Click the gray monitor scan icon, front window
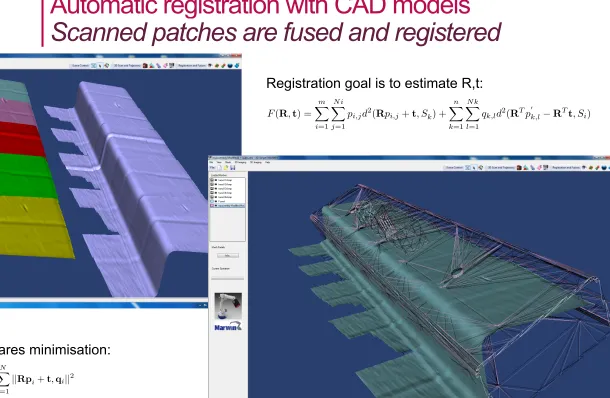This screenshot has height=398, width=610. pyautogui.click(x=545, y=167)
